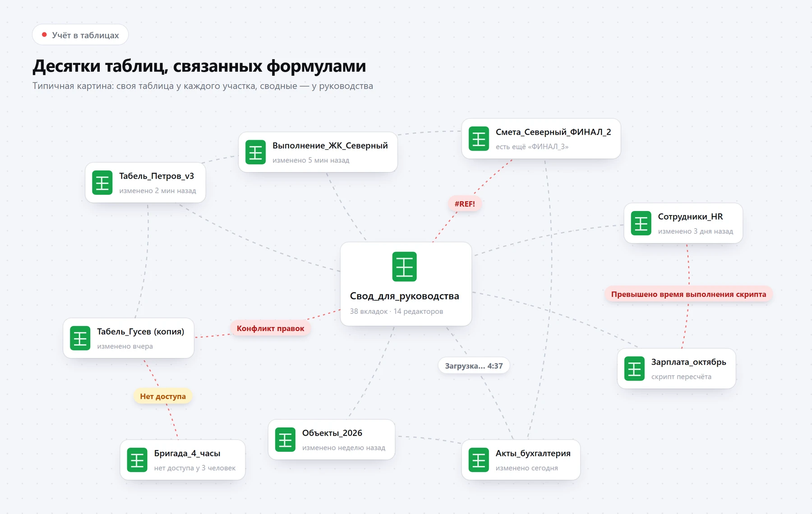Image resolution: width=812 pixels, height=514 pixels.
Task: Click the #REF! error badge
Action: pyautogui.click(x=465, y=204)
